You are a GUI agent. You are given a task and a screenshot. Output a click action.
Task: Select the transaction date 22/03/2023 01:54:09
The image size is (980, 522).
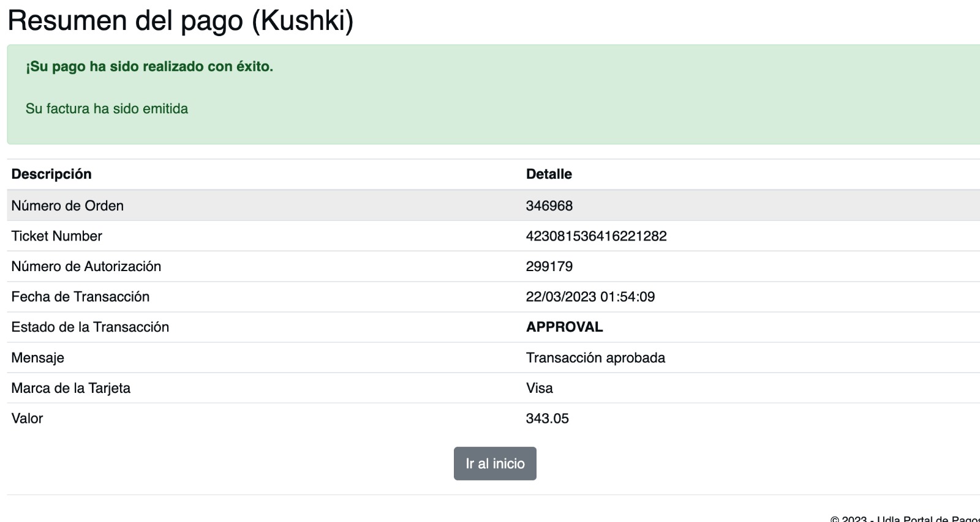[590, 297]
